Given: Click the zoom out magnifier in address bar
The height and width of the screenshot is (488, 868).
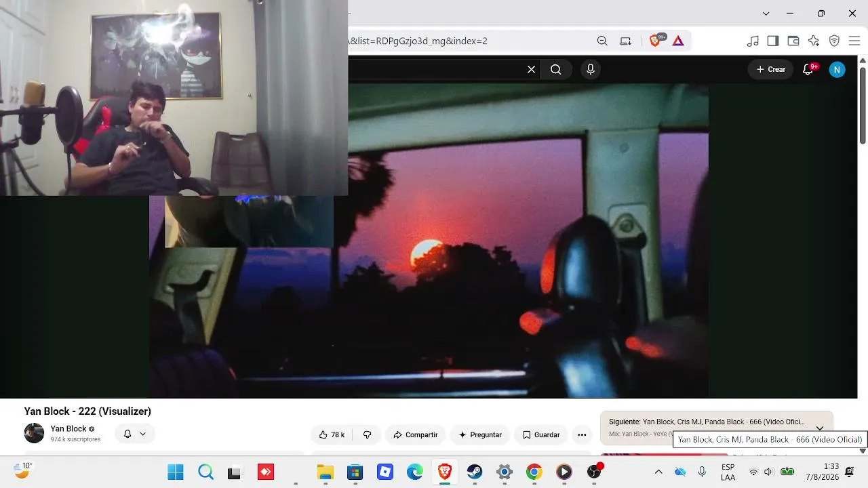Looking at the screenshot, I should tap(602, 41).
